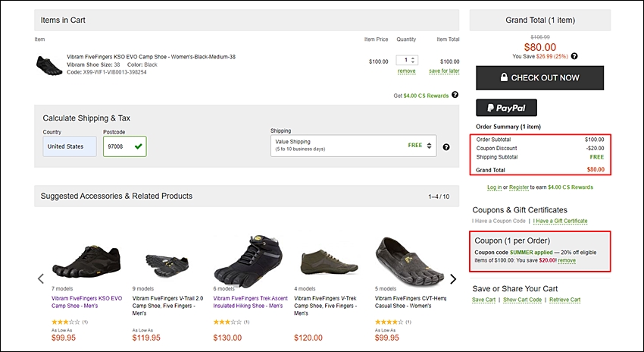
Task: Open the Value Shipping dropdown
Action: (x=353, y=146)
